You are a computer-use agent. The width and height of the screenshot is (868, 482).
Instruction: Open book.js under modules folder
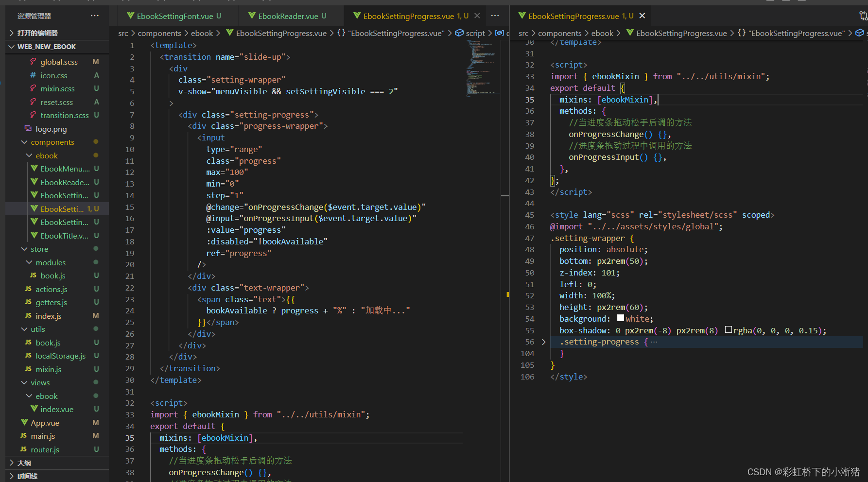(x=53, y=275)
